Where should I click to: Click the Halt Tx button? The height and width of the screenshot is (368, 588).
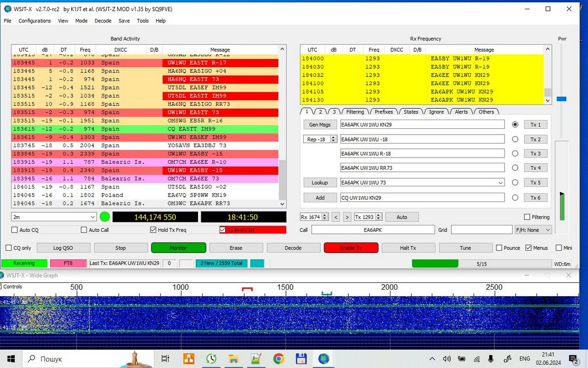click(408, 248)
